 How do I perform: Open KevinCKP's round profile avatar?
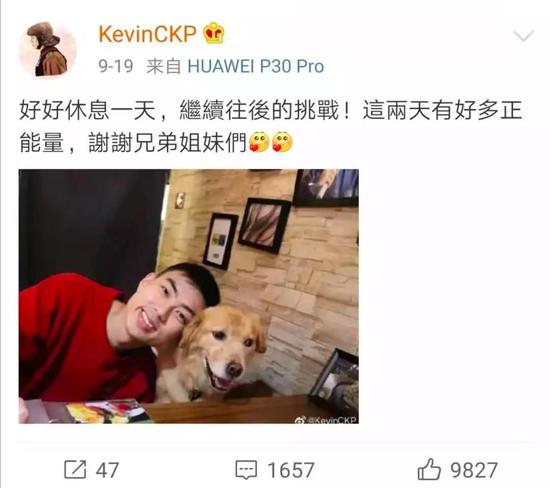pyautogui.click(x=48, y=49)
